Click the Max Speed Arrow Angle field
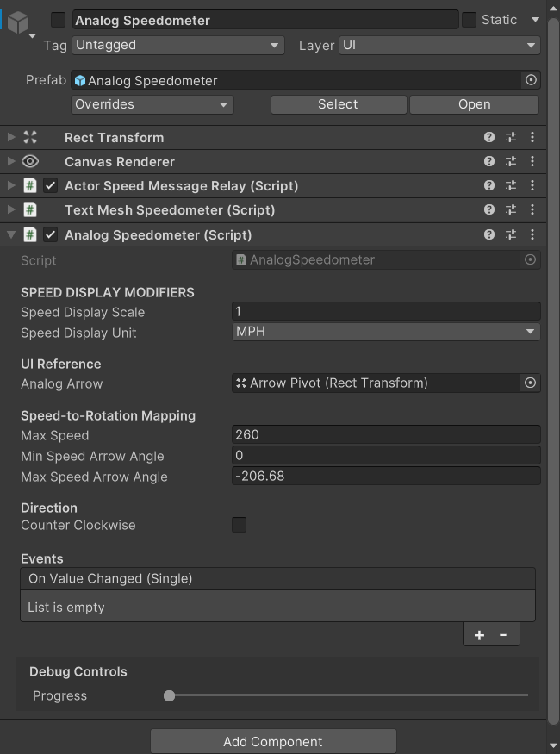 click(386, 476)
